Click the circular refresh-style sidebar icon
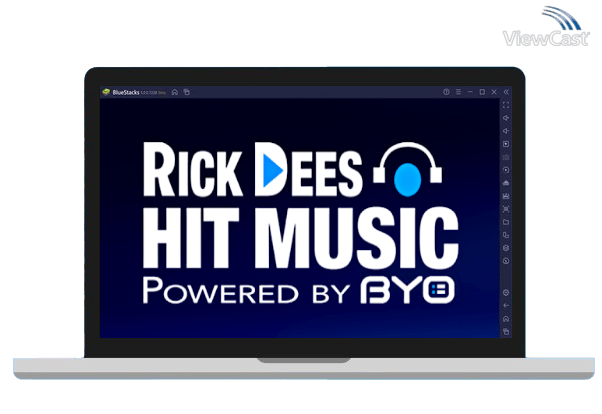Viewport: 602px width, 414px height. [x=506, y=261]
